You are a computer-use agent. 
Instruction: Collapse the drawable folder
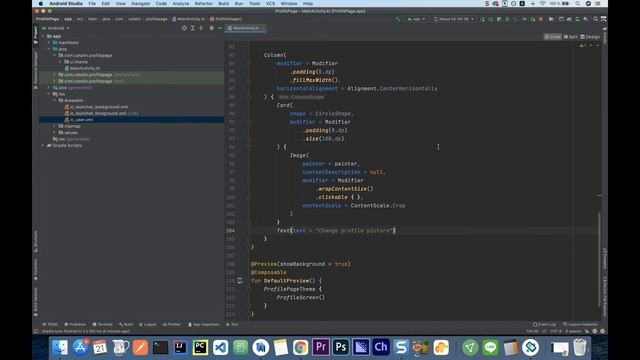(x=55, y=100)
